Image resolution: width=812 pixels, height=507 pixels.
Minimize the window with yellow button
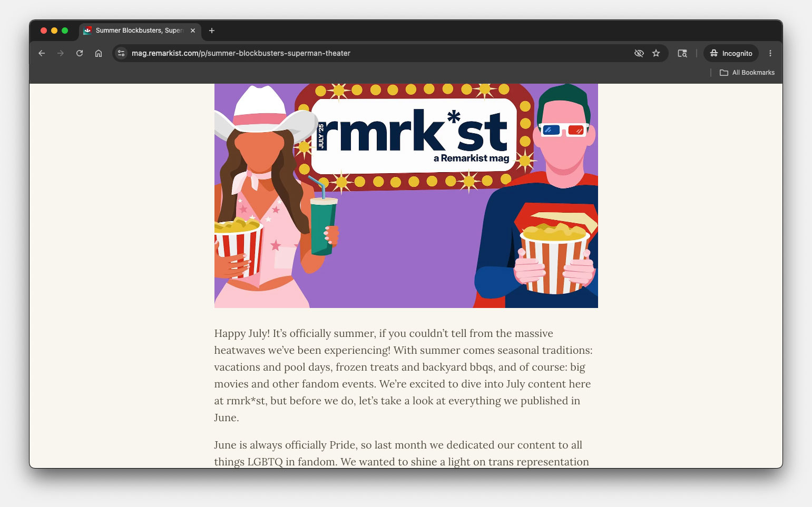(54, 31)
